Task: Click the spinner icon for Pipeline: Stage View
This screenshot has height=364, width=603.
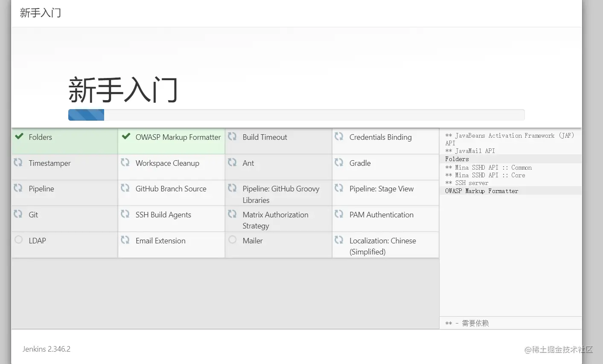Action: 339,188
